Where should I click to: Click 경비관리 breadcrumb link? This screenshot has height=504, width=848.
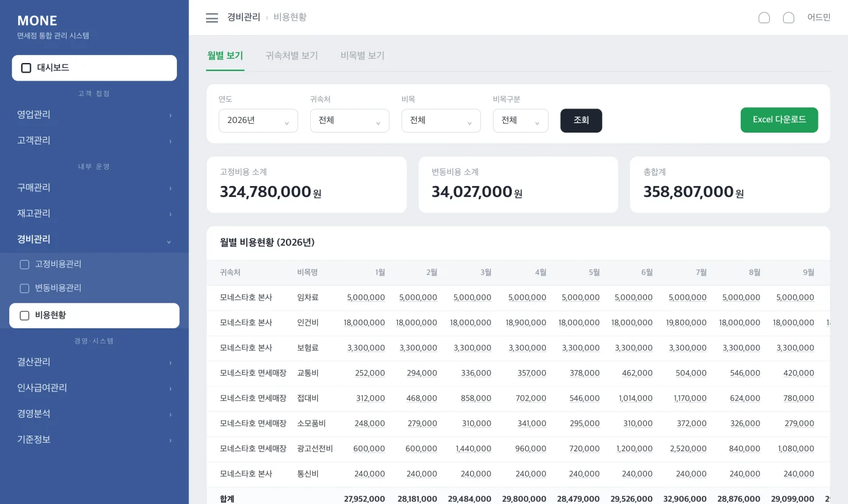pos(243,17)
